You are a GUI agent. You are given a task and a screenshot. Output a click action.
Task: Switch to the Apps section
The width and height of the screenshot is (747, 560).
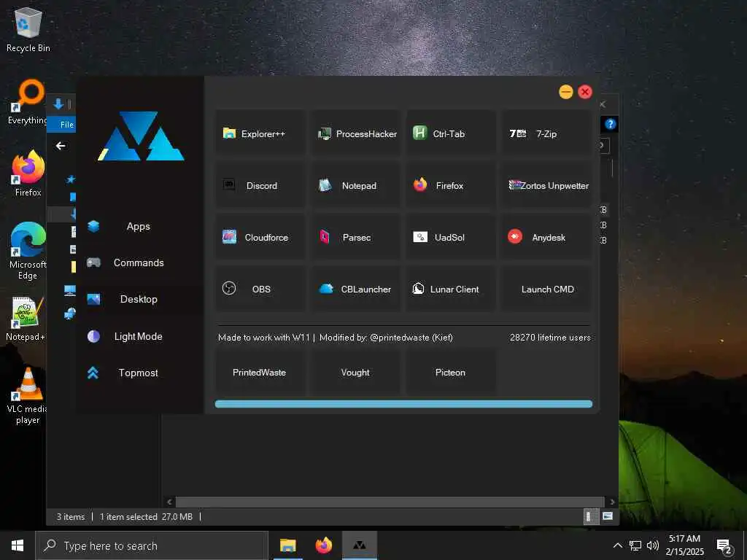[139, 227]
